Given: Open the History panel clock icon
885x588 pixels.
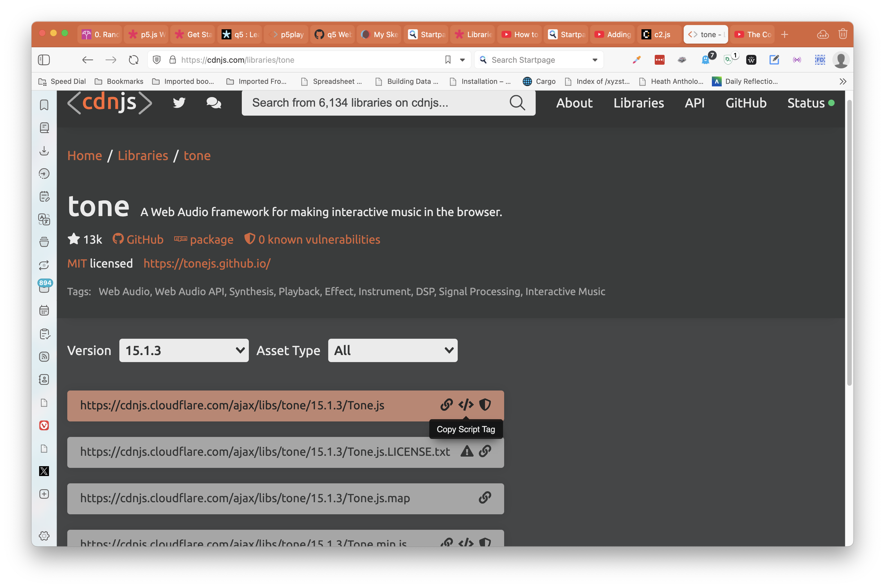Looking at the screenshot, I should 44,174.
